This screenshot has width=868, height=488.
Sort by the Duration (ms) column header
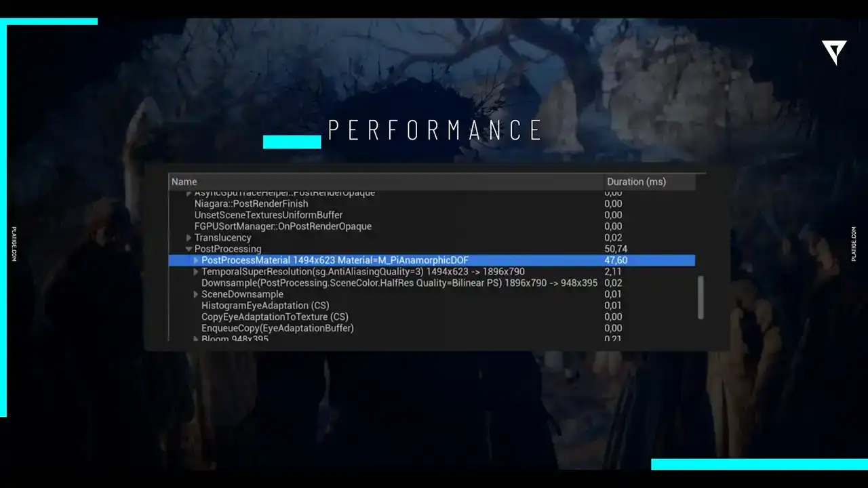[x=636, y=182]
